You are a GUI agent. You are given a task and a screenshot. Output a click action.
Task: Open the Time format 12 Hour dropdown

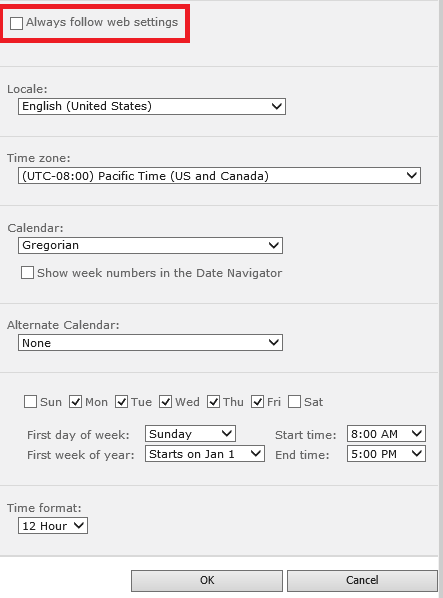pos(53,526)
